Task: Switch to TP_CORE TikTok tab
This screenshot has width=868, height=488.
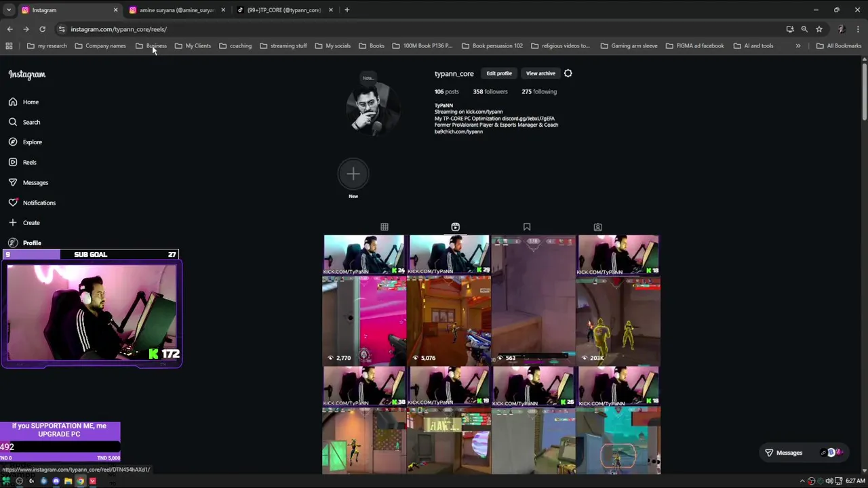Action: [285, 10]
